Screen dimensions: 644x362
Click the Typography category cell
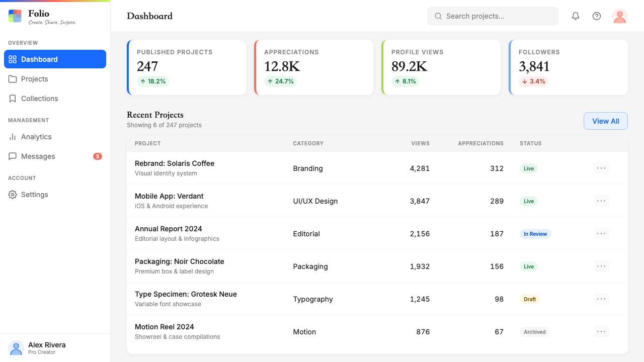click(x=313, y=299)
